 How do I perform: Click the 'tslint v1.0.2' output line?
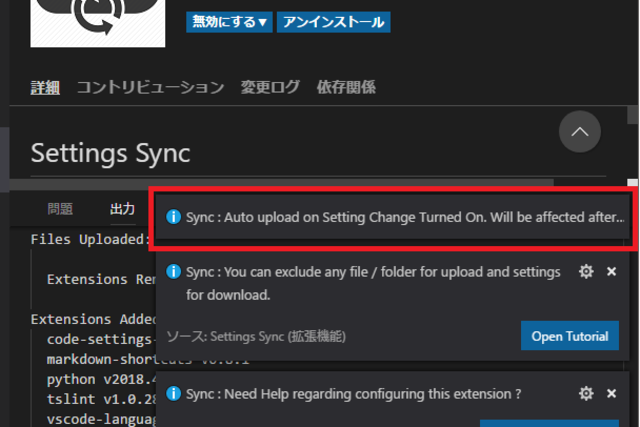point(101,399)
